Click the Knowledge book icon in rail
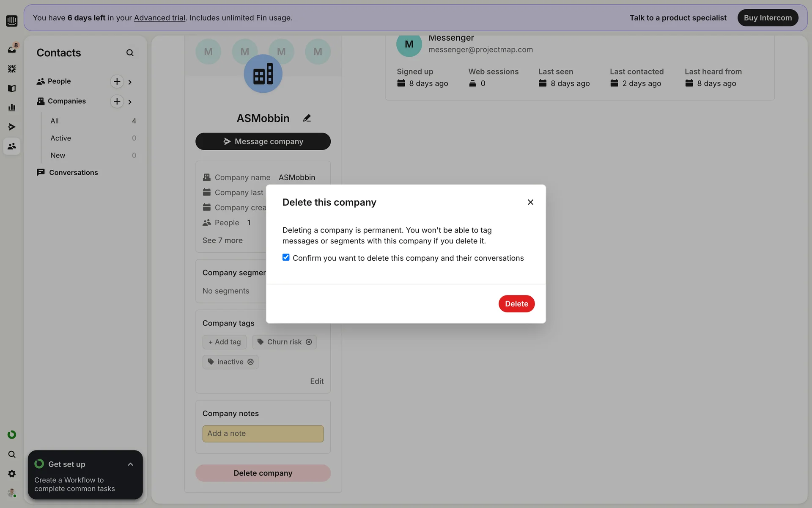Viewport: 812px width, 508px height. point(12,88)
